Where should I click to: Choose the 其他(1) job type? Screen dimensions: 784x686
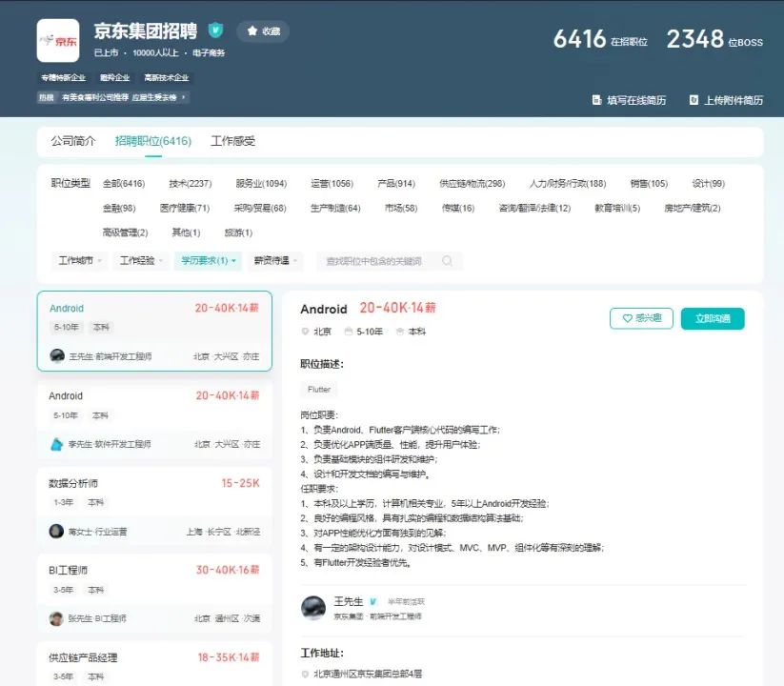click(186, 232)
